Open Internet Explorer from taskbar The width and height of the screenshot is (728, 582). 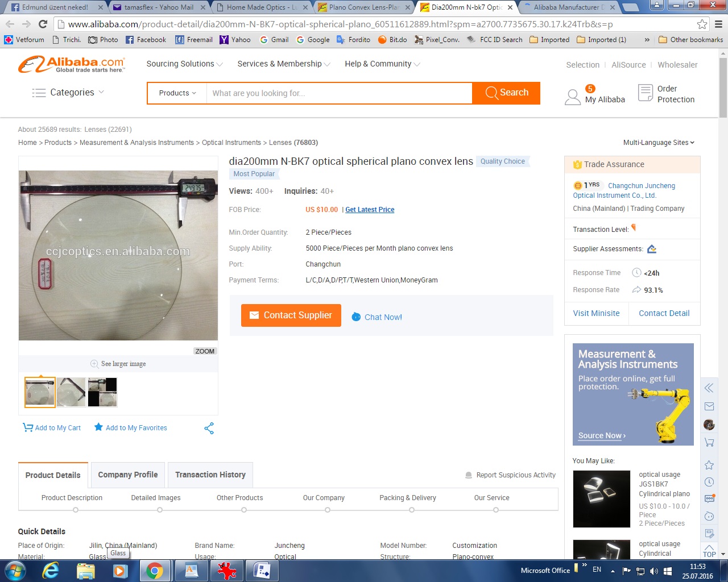click(x=51, y=571)
